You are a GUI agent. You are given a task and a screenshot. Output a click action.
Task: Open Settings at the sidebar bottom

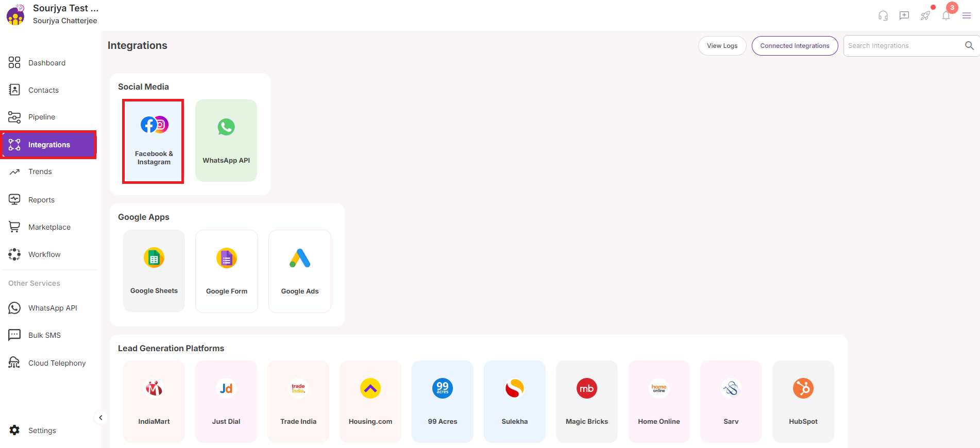pyautogui.click(x=42, y=430)
